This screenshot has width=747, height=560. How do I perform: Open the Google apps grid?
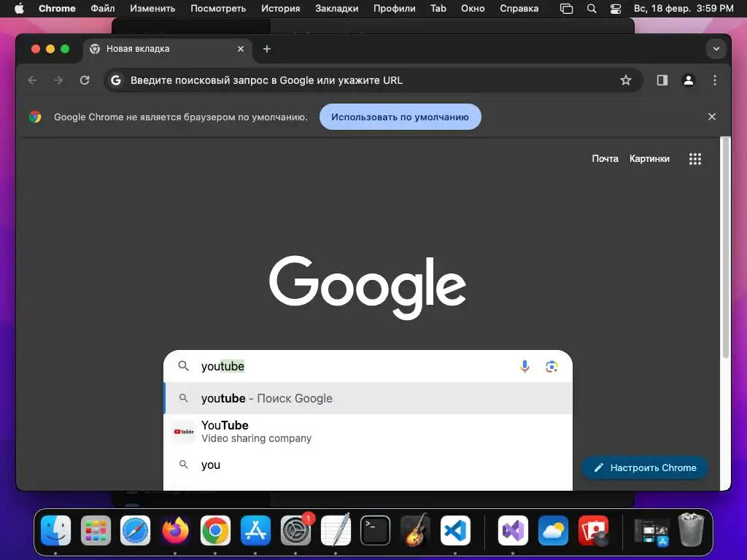pos(695,159)
